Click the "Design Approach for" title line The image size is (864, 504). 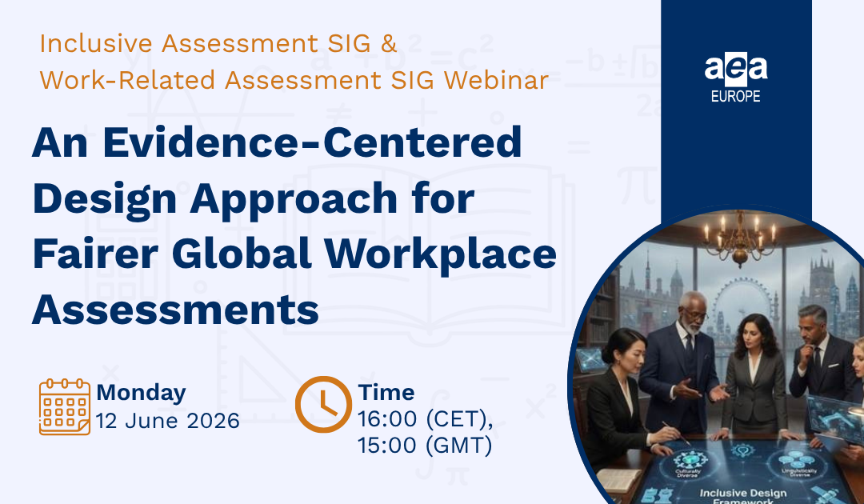[x=254, y=200]
